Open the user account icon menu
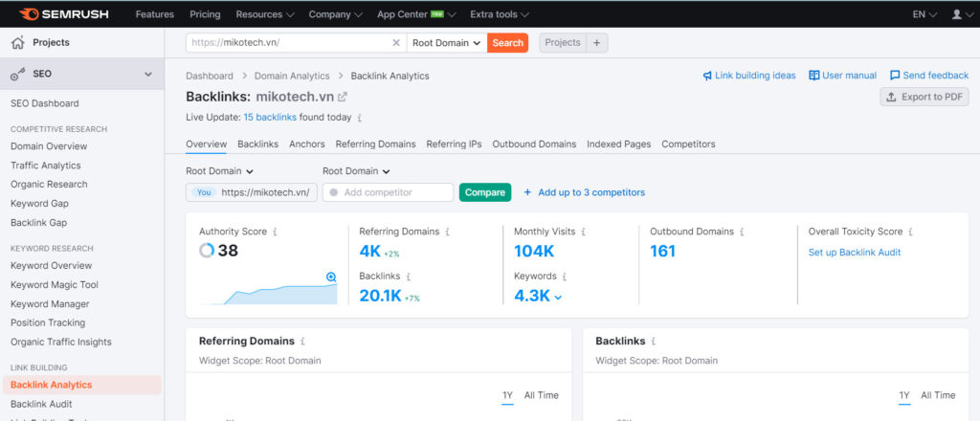Screen dimensions: 980x421 pyautogui.click(x=956, y=13)
